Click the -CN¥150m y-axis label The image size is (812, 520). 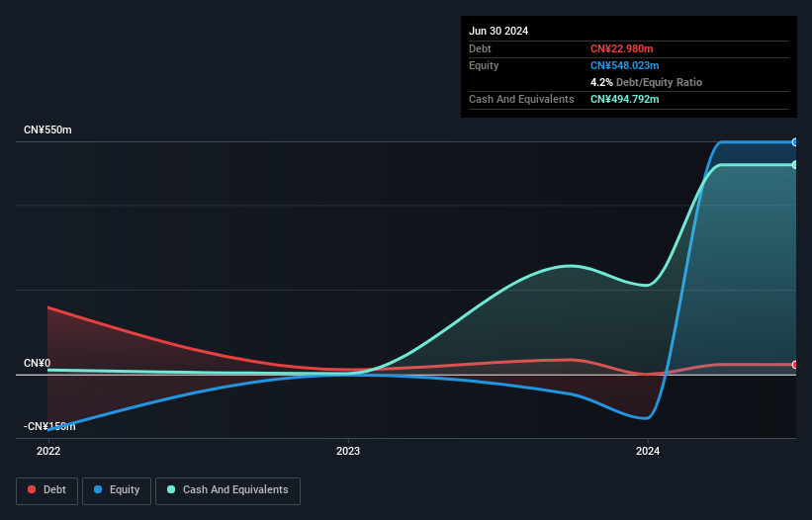tap(49, 426)
